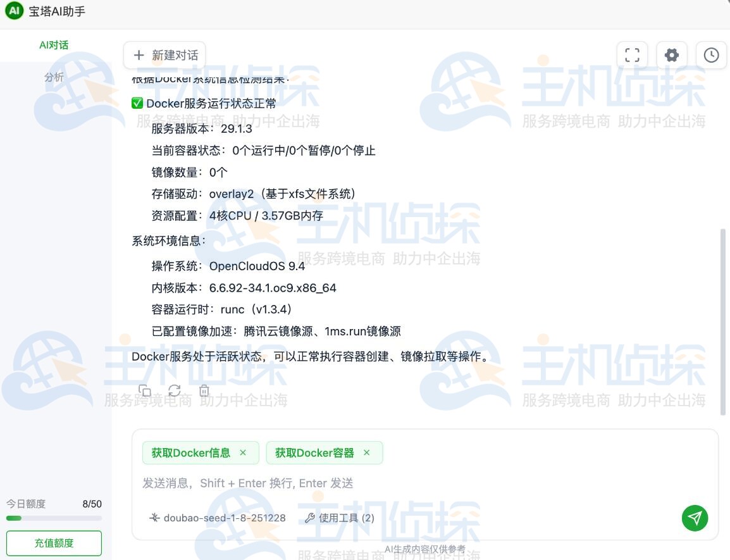The width and height of the screenshot is (730, 560).
Task: Remove the 获取Docker容器 tool tag
Action: pyautogui.click(x=366, y=453)
